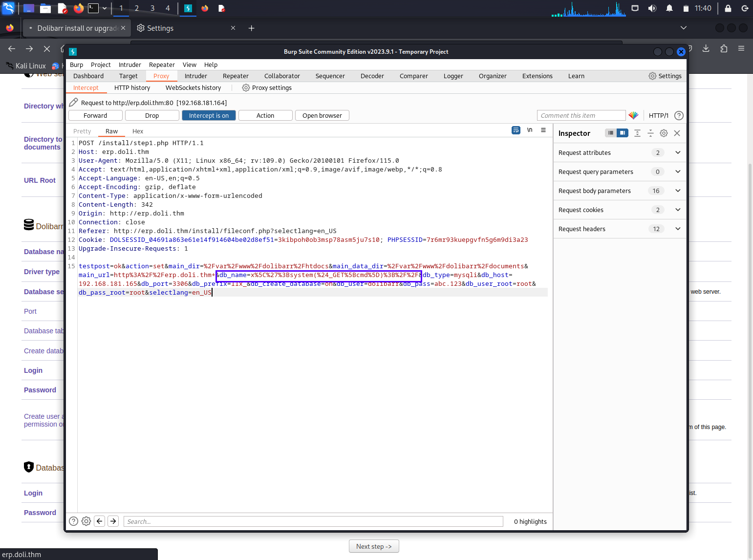Click Firefox back arrow
Image resolution: width=753 pixels, height=560 pixels.
pos(12,48)
